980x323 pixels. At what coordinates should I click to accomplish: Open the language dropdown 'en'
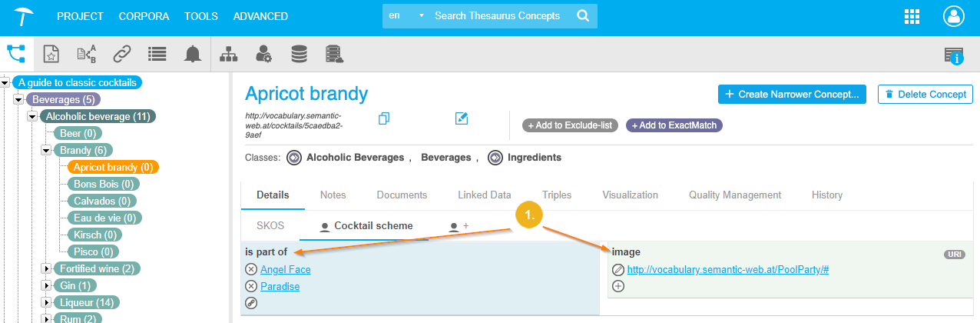tap(405, 16)
